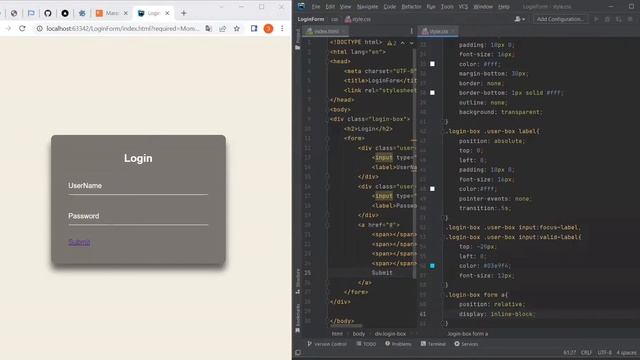The image size is (640, 360).
Task: Open the browser side panel icon
Action: click(254, 29)
